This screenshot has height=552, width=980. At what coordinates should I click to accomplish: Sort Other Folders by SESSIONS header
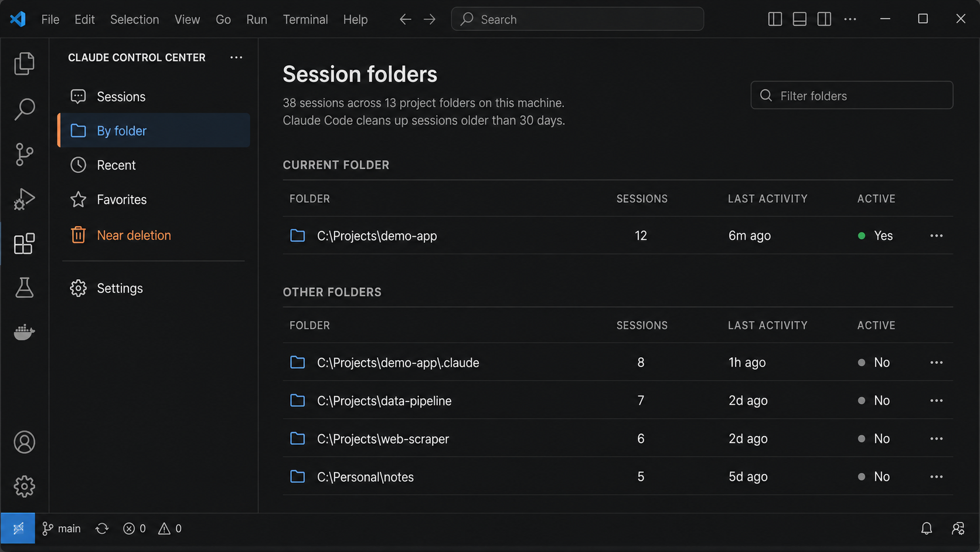pos(642,326)
